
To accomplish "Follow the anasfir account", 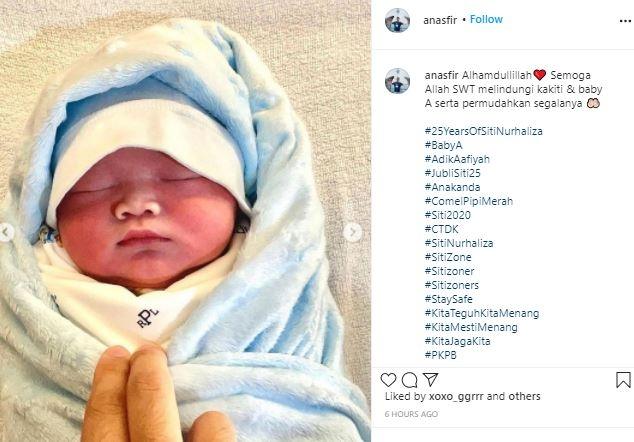I will click(x=486, y=19).
